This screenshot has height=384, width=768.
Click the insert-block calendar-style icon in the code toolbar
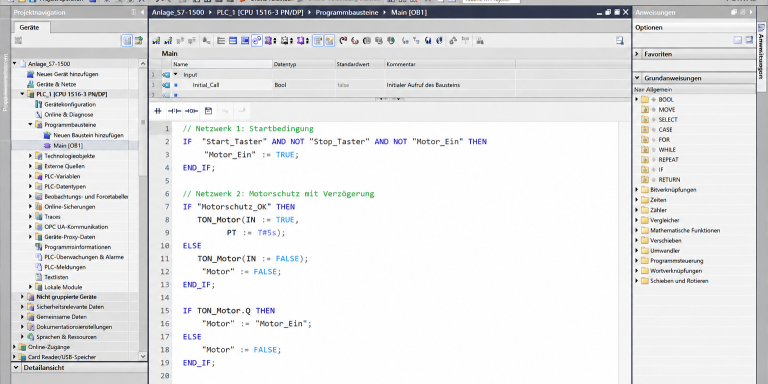tap(208, 111)
